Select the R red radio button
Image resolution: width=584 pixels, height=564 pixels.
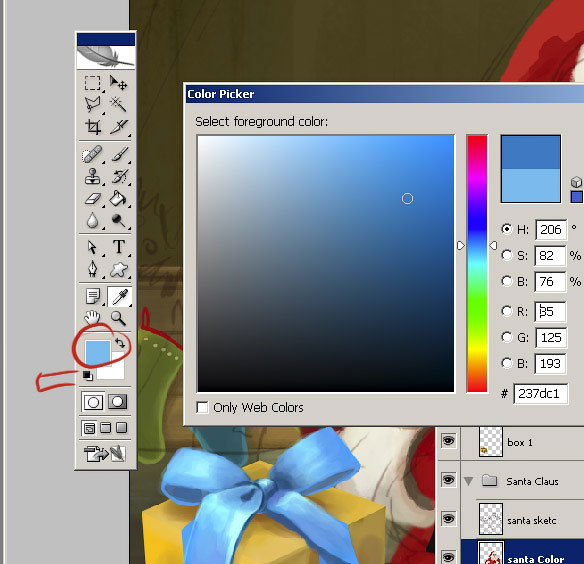(507, 311)
